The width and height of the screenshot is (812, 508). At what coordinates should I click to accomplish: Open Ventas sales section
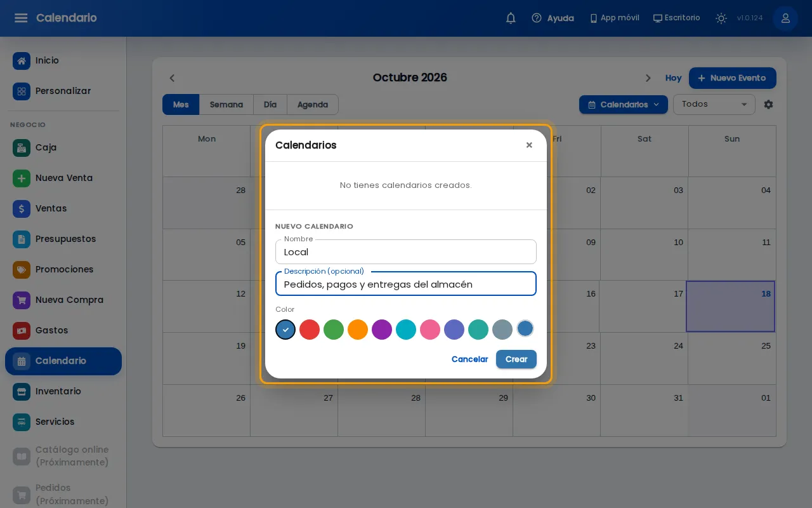tap(63, 208)
